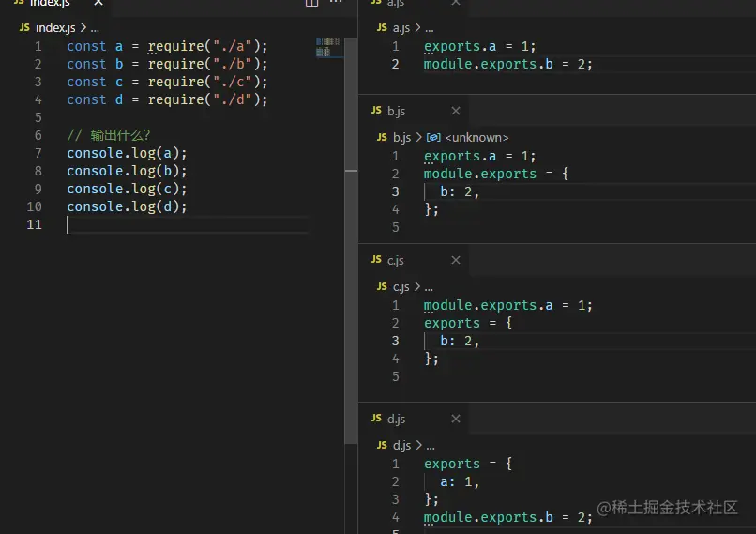
Task: Open the c.js breadcrumb file entry
Action: click(x=401, y=287)
